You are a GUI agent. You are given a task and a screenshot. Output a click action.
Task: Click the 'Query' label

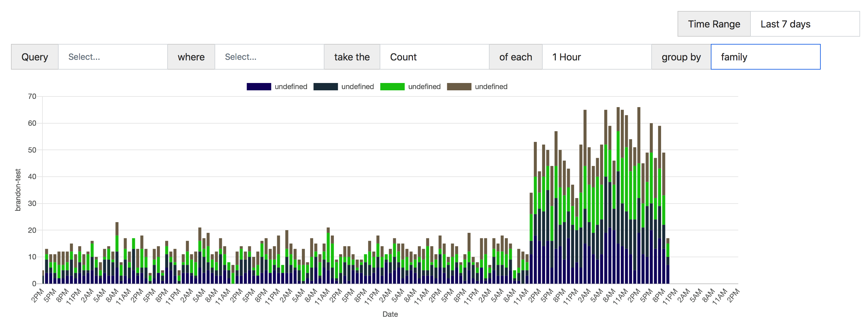point(35,57)
